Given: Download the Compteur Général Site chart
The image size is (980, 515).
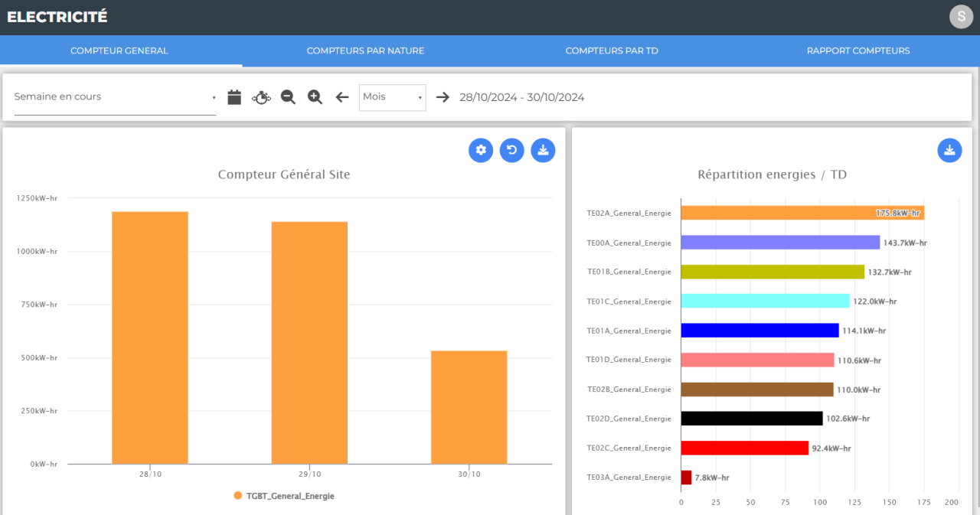Looking at the screenshot, I should [x=543, y=150].
